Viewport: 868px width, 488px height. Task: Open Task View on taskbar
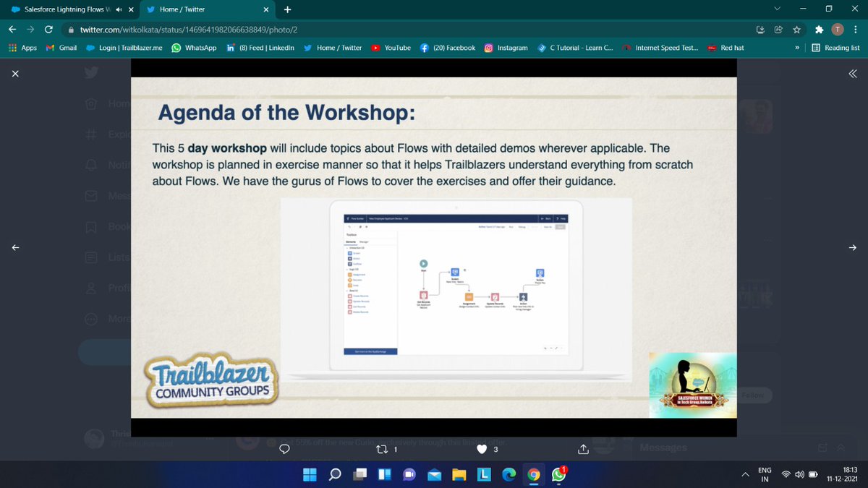pos(359,474)
